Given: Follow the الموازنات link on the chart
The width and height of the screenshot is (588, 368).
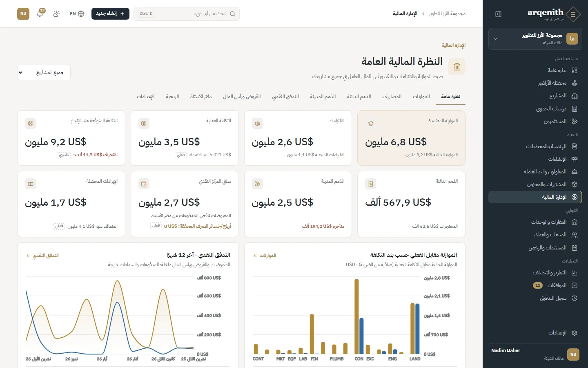Looking at the screenshot, I should click(265, 256).
